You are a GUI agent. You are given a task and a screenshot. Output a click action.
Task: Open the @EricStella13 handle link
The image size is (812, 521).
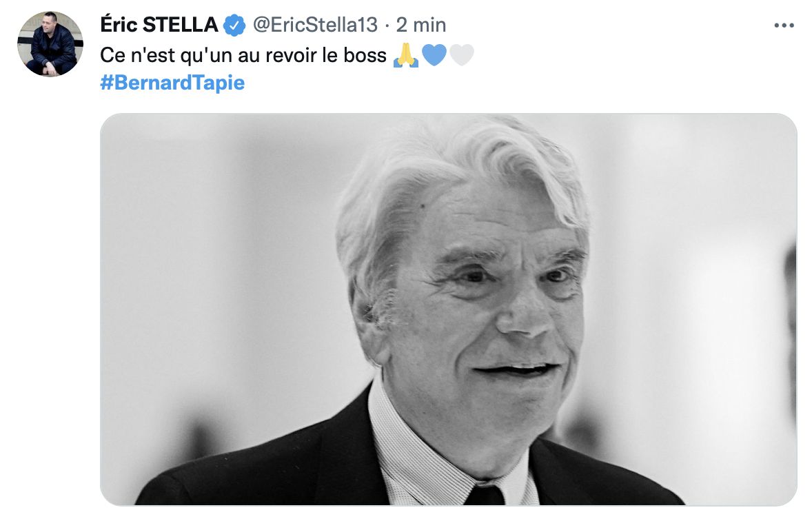coord(316,25)
